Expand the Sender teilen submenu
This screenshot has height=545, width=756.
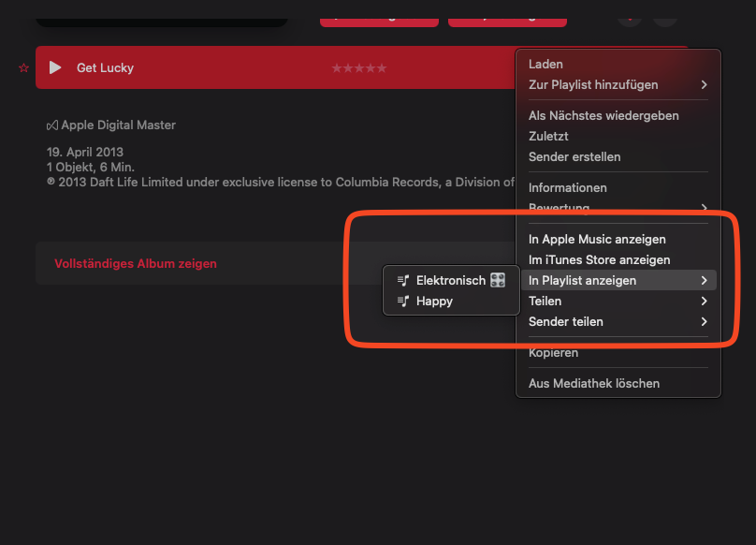(x=704, y=322)
